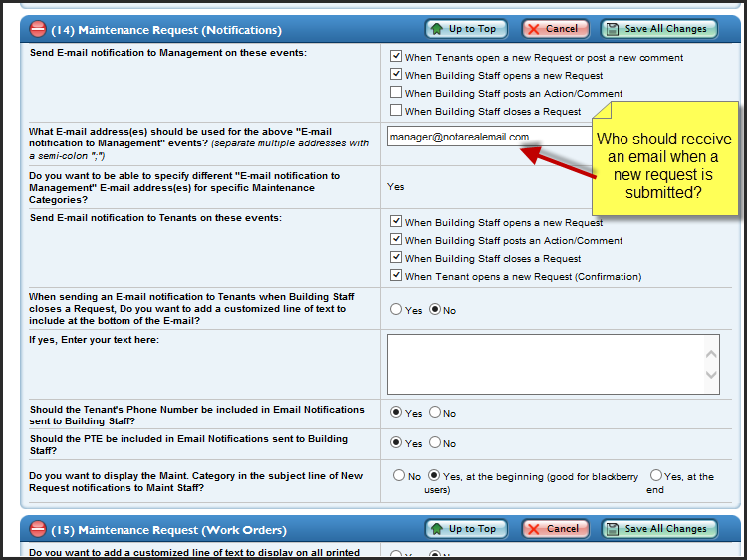Click Up to Top in Notifications section
Image resolution: width=747 pixels, height=560 pixels.
pyautogui.click(x=466, y=29)
